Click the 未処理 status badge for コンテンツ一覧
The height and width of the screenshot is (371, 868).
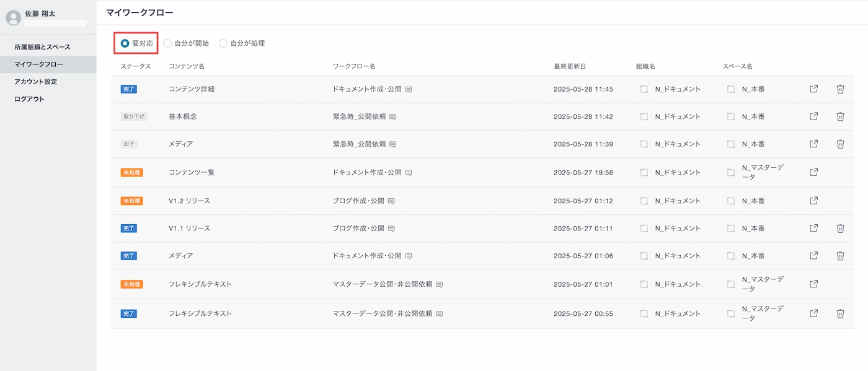pos(131,172)
